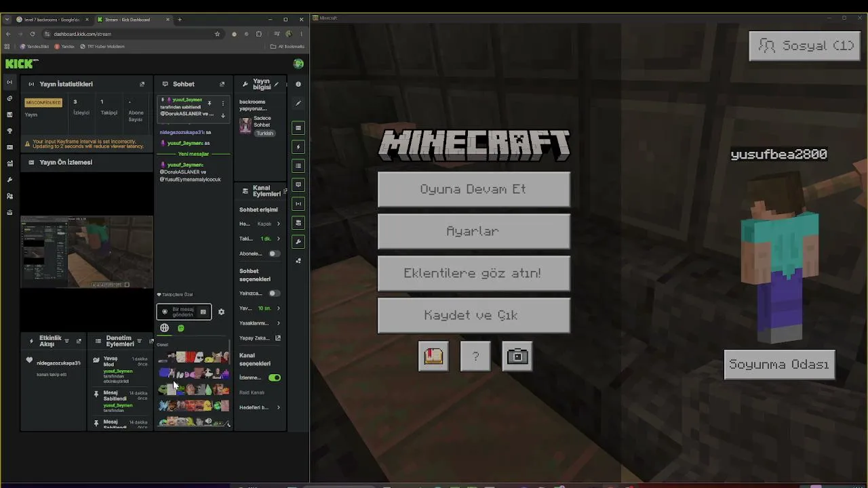The width and height of the screenshot is (868, 488).
Task: Reload the dashboard.kick.com page
Action: (x=33, y=34)
